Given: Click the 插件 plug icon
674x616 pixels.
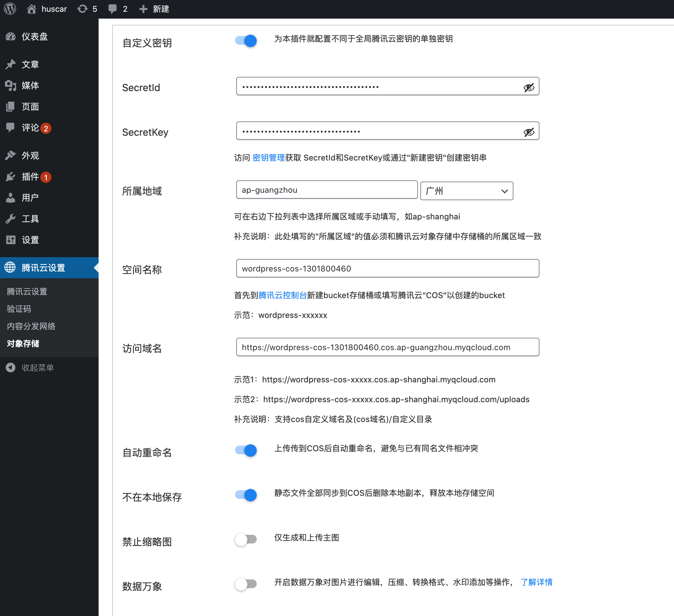Looking at the screenshot, I should coord(11,177).
